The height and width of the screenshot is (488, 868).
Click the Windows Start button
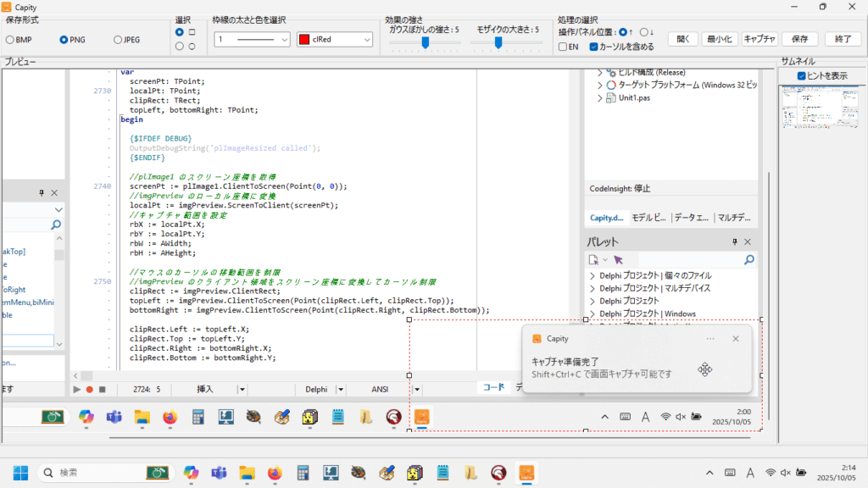point(19,472)
